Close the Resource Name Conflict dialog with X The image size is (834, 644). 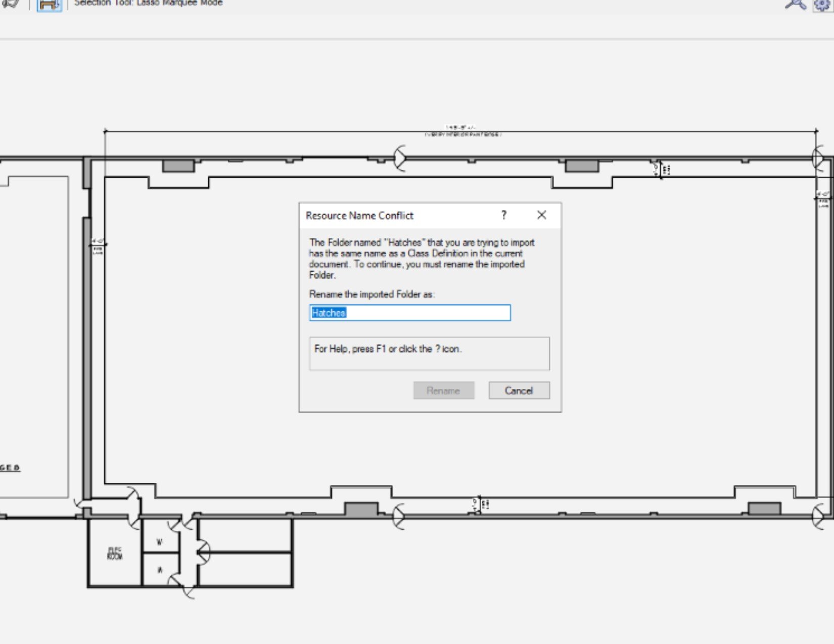pyautogui.click(x=541, y=215)
